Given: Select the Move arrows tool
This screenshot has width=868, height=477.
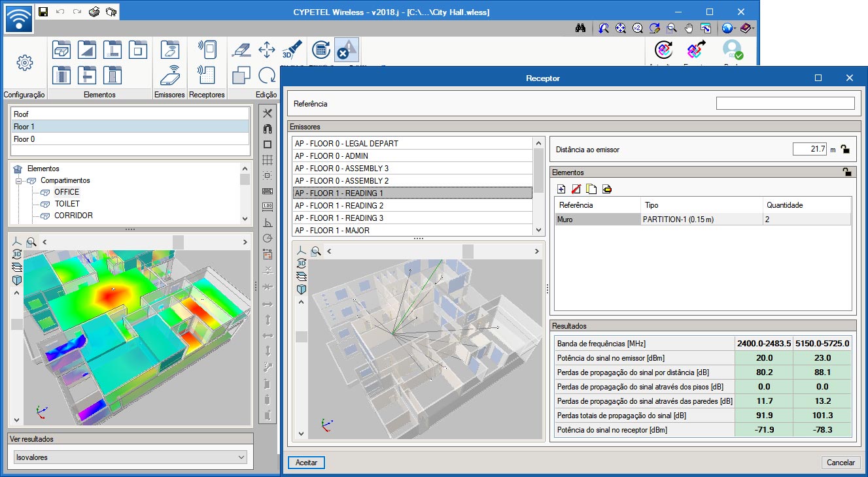Looking at the screenshot, I should pyautogui.click(x=267, y=50).
